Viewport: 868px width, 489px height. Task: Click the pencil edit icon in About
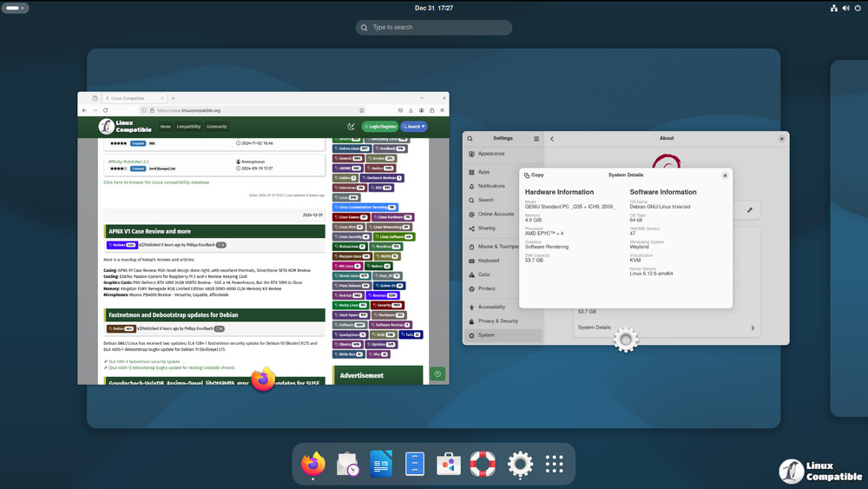750,209
